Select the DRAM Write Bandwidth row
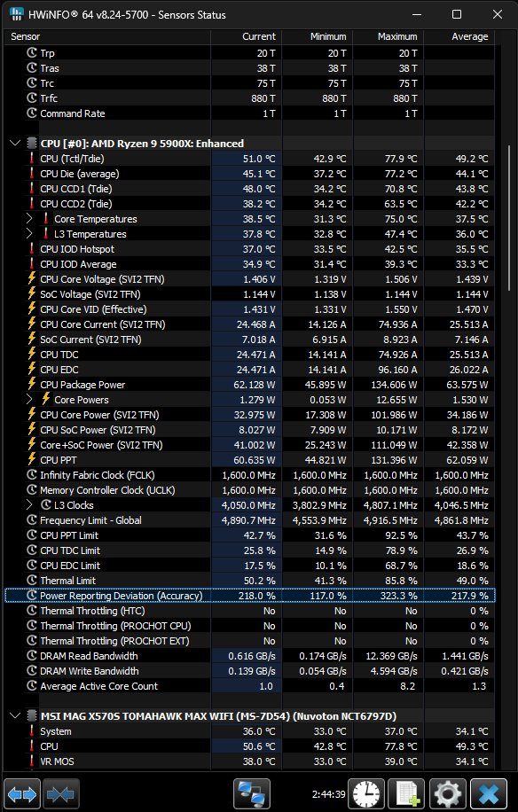The image size is (518, 812). point(249,671)
